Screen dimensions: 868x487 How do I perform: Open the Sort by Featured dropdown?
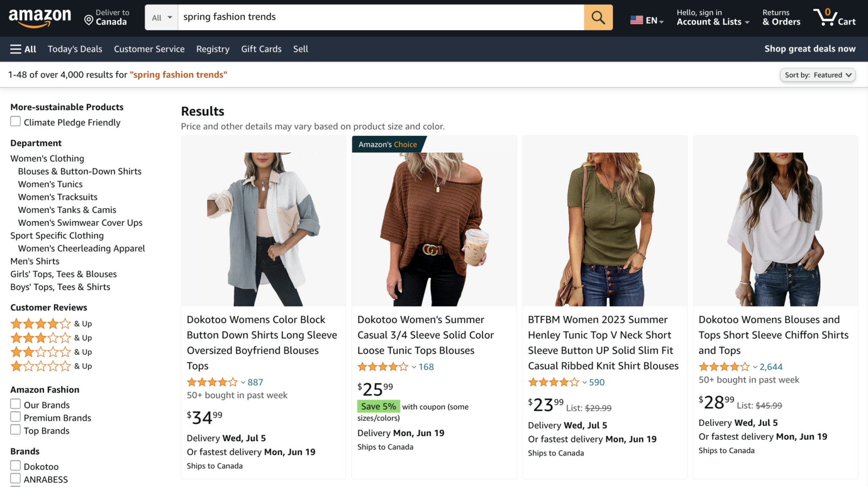coord(818,75)
